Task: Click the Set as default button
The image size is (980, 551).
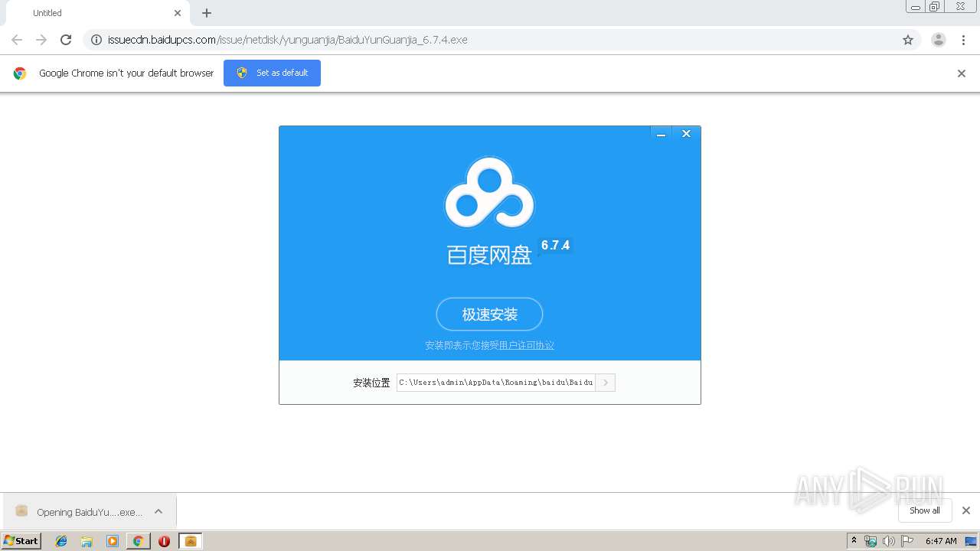Action: tap(272, 73)
